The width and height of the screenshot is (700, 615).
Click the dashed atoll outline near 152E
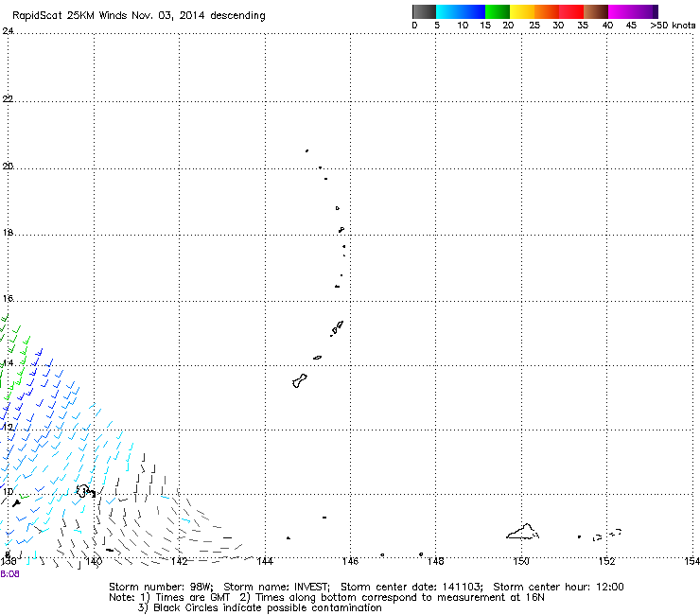607,535
